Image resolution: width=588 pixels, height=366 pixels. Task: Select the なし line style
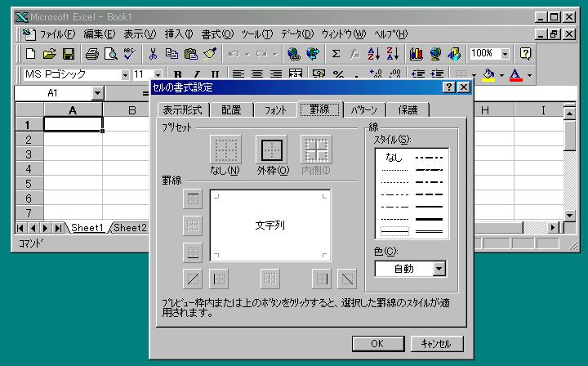click(x=394, y=158)
